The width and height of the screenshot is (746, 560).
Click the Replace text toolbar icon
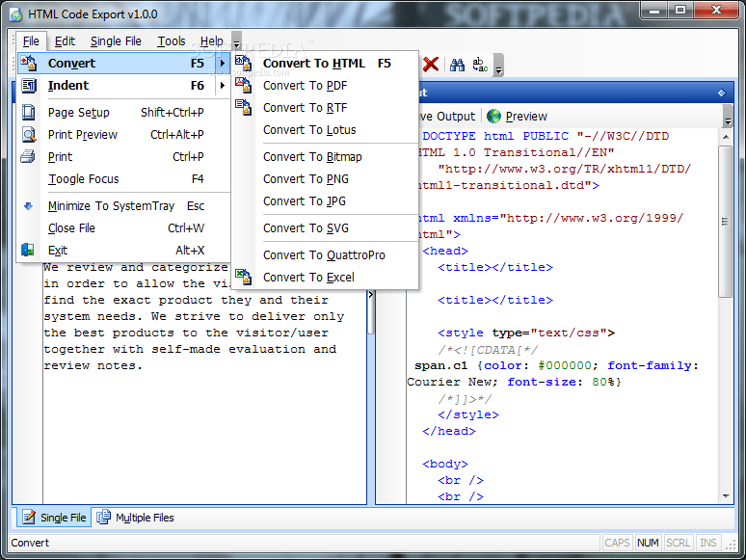pyautogui.click(x=480, y=65)
